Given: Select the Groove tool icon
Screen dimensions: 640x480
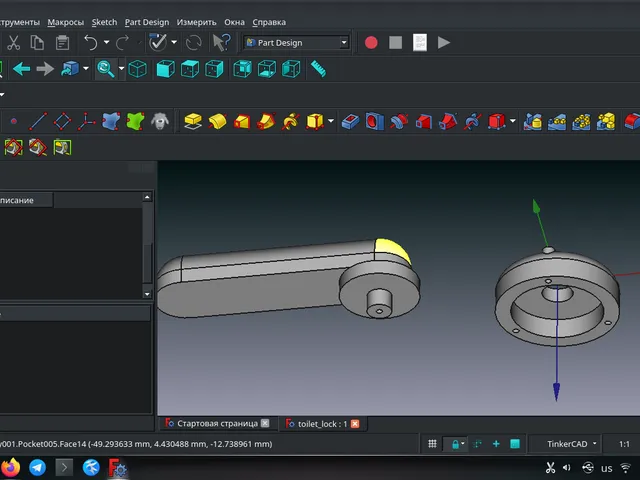Looking at the screenshot, I should point(399,121).
